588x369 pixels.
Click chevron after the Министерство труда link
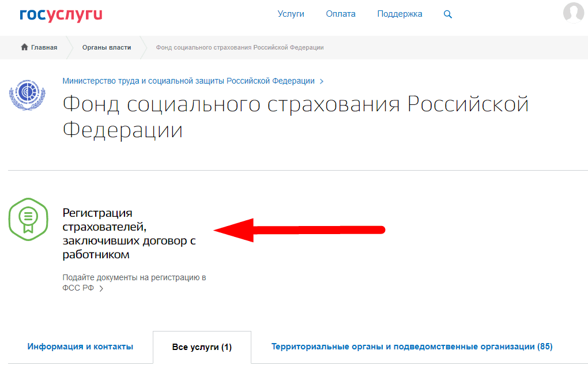pos(321,81)
